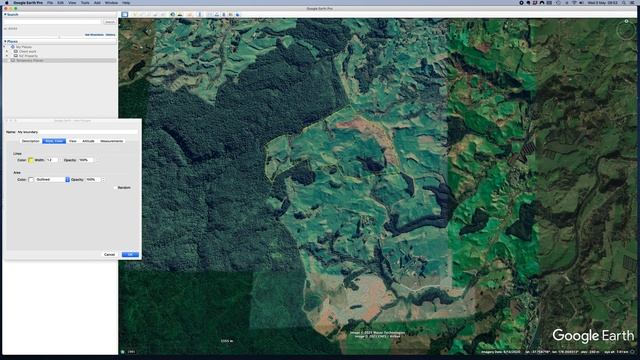Switch to the Altitude tab

[x=88, y=141]
